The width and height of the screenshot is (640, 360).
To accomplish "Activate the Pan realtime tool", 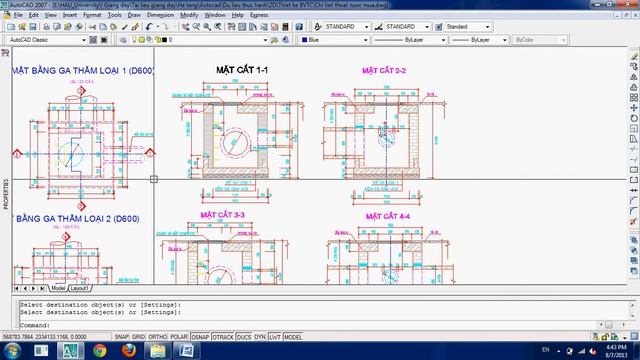I will click(185, 27).
